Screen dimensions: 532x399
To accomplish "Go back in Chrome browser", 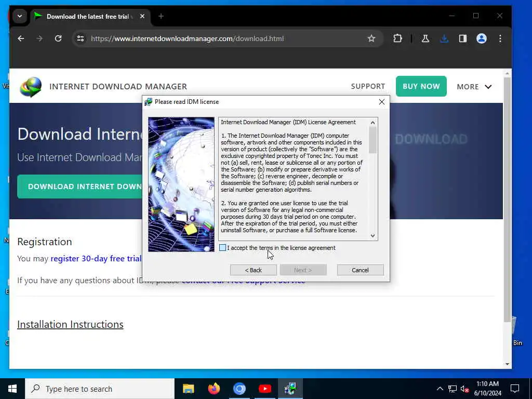I will point(21,38).
